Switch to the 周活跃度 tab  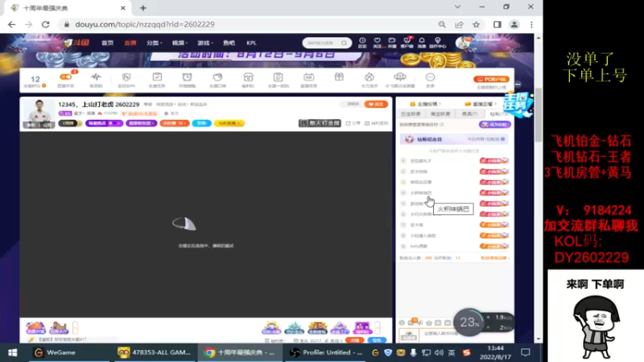click(440, 113)
